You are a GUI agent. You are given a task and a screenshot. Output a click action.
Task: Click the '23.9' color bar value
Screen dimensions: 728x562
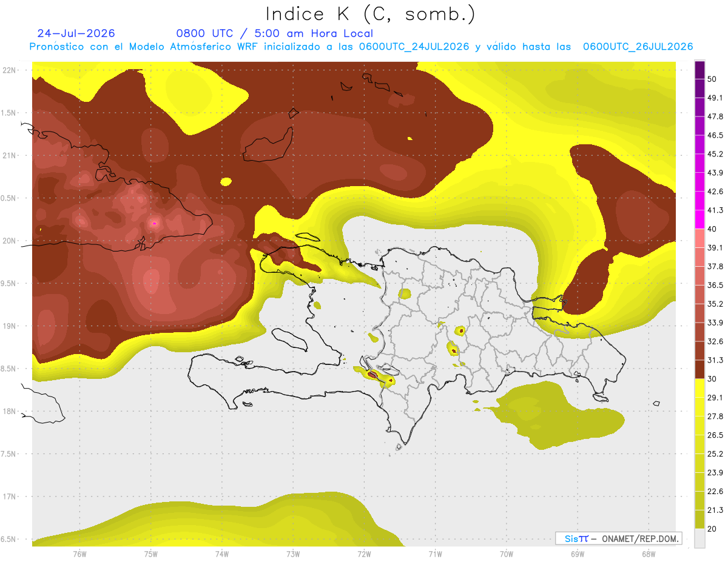[x=715, y=473]
